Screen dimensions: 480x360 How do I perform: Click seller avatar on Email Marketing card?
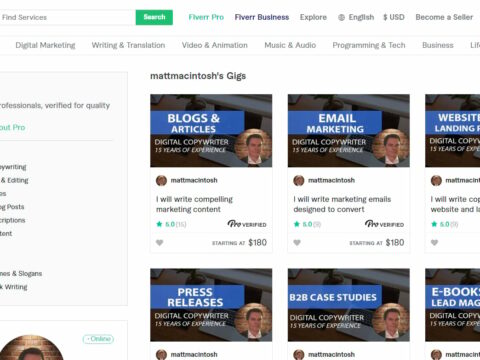click(x=299, y=180)
